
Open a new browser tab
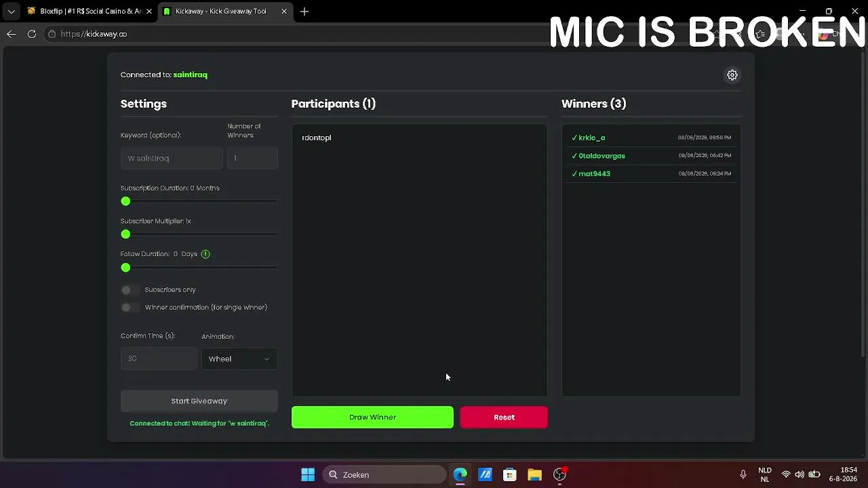[304, 12]
